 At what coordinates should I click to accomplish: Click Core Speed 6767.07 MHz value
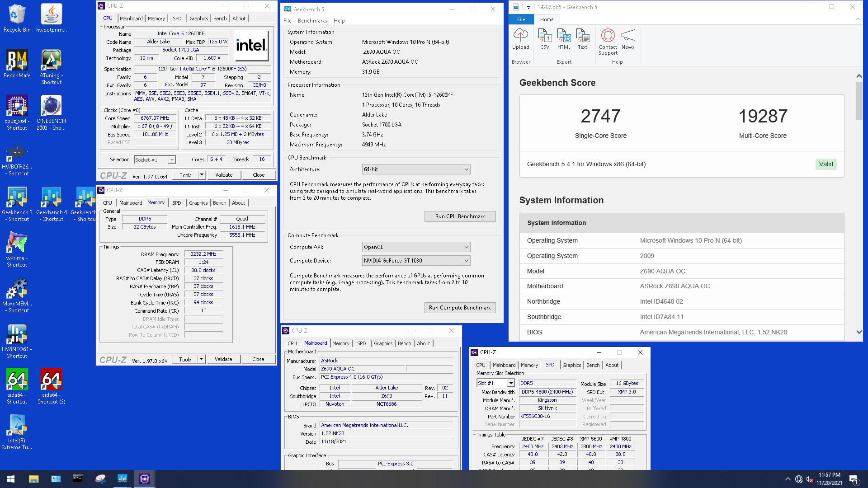(x=155, y=118)
